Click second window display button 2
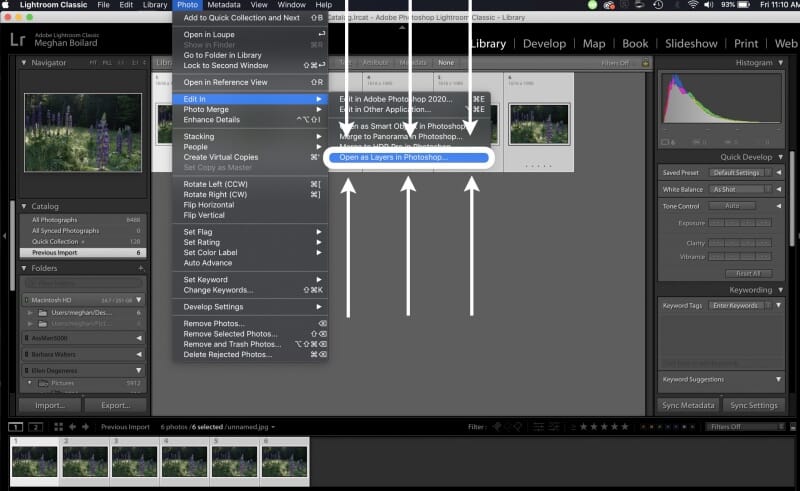The width and height of the screenshot is (800, 491). 35,427
